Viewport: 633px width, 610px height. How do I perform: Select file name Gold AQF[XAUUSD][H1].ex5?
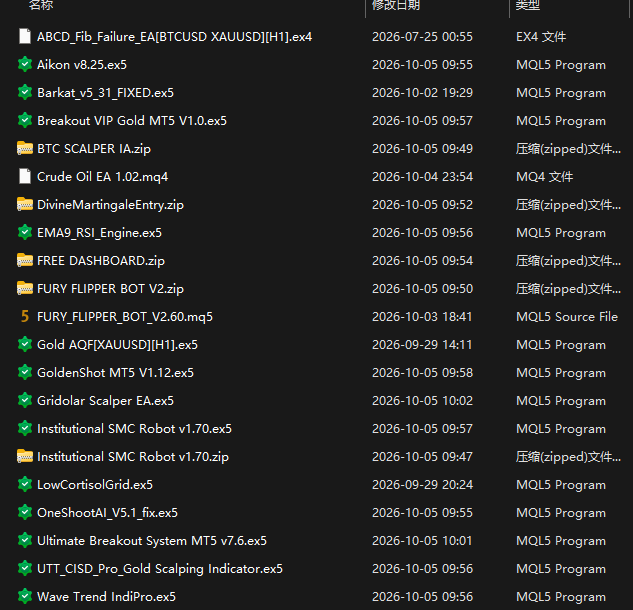[117, 345]
